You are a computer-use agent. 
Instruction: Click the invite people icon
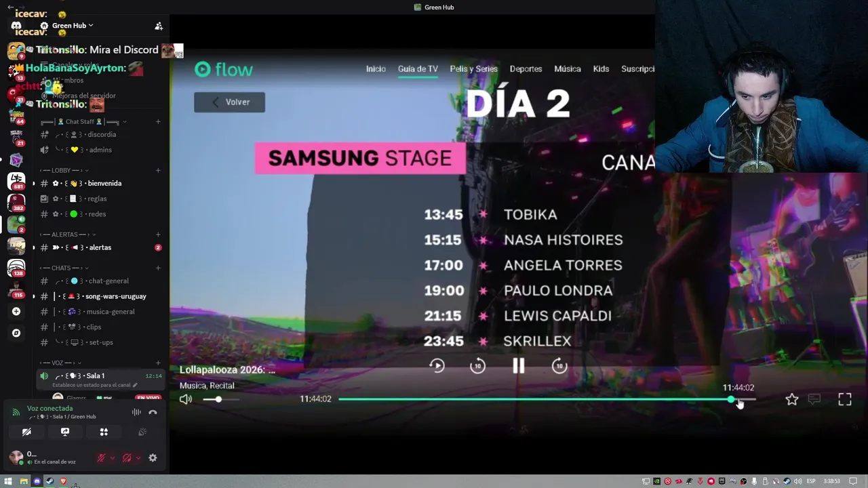pos(159,26)
